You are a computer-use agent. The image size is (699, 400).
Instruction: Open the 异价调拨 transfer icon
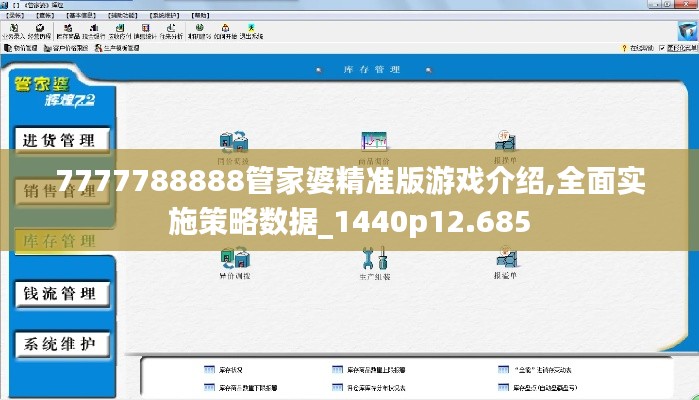point(234,263)
